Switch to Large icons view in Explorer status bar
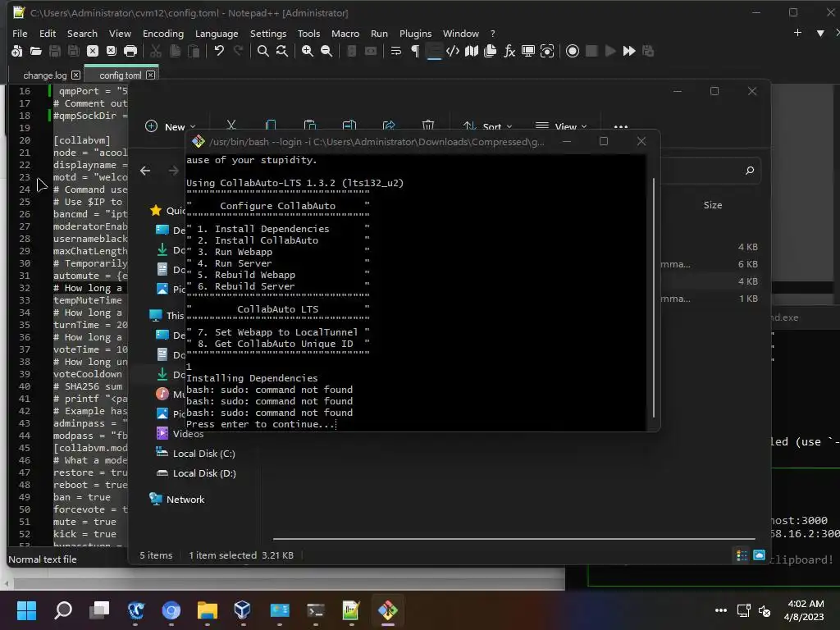 759,555
